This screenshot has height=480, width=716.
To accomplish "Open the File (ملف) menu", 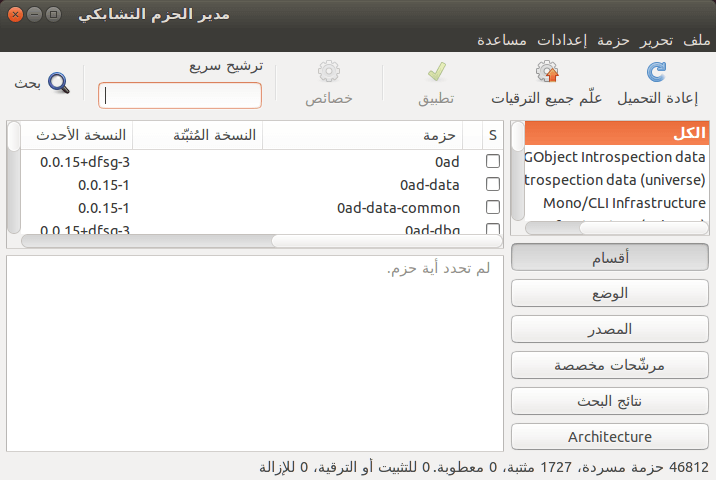I will pos(697,40).
